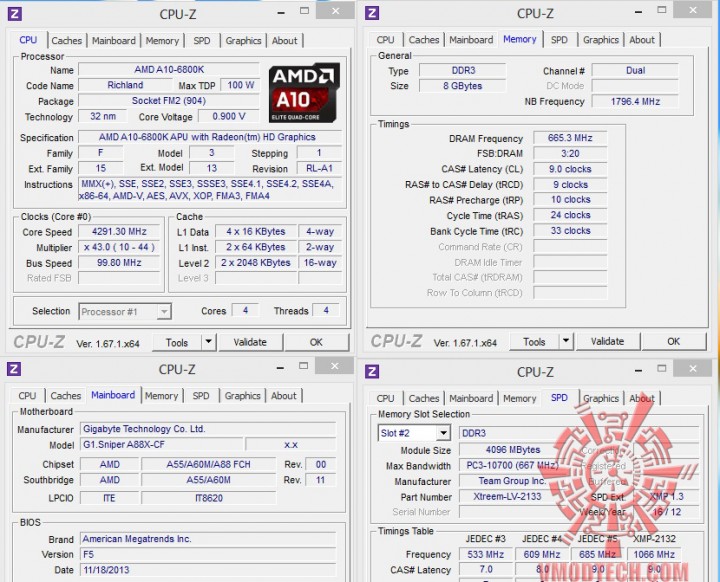Click Validate button in Memory window
This screenshot has height=582, width=720.
tap(607, 341)
